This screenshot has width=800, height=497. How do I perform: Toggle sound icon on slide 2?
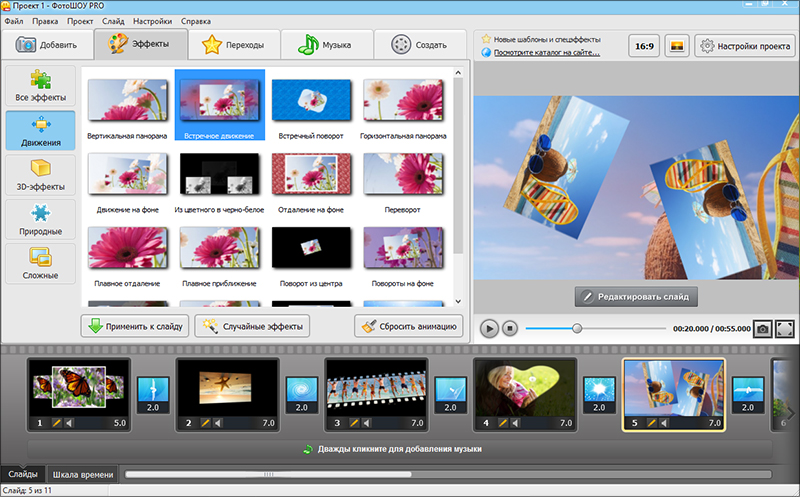click(218, 423)
